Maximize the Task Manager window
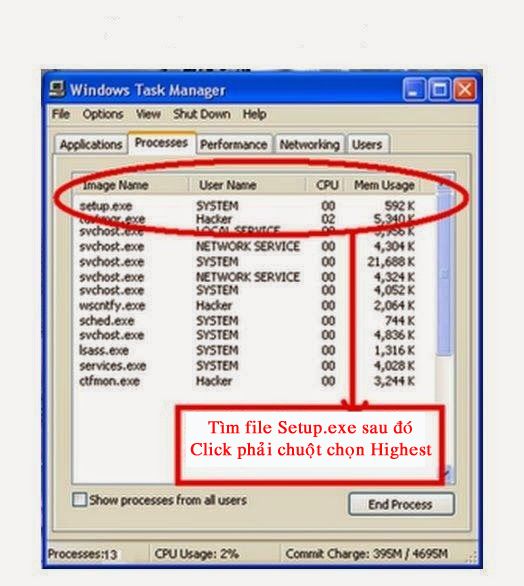The height and width of the screenshot is (586, 524). click(x=439, y=90)
